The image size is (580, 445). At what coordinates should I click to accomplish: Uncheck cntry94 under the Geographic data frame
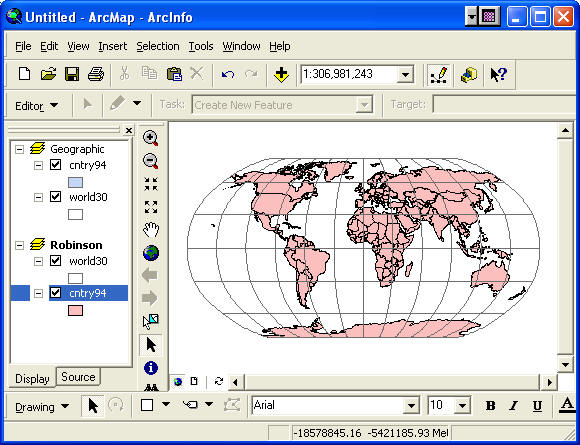tap(55, 165)
